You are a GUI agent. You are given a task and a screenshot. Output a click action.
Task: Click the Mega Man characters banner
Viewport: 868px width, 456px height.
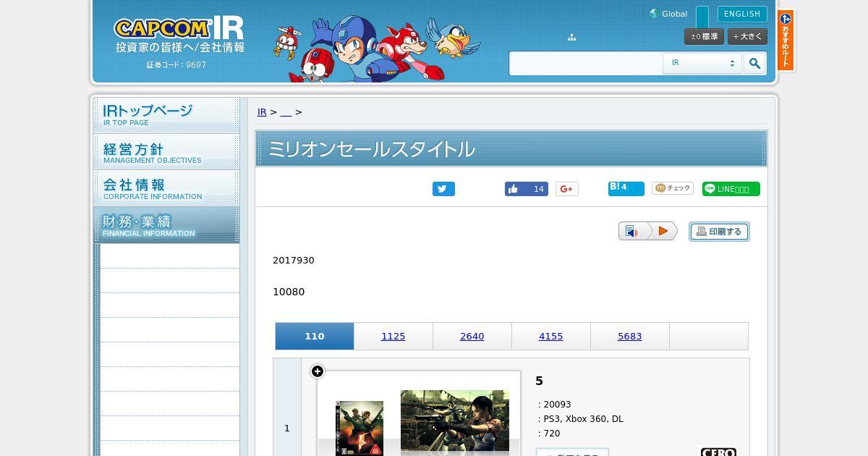click(378, 49)
